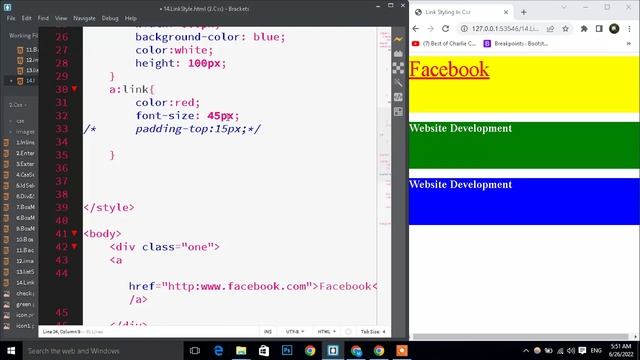Open the Navigate menu in Brackets
Image resolution: width=640 pixels, height=360 pixels.
click(84, 18)
